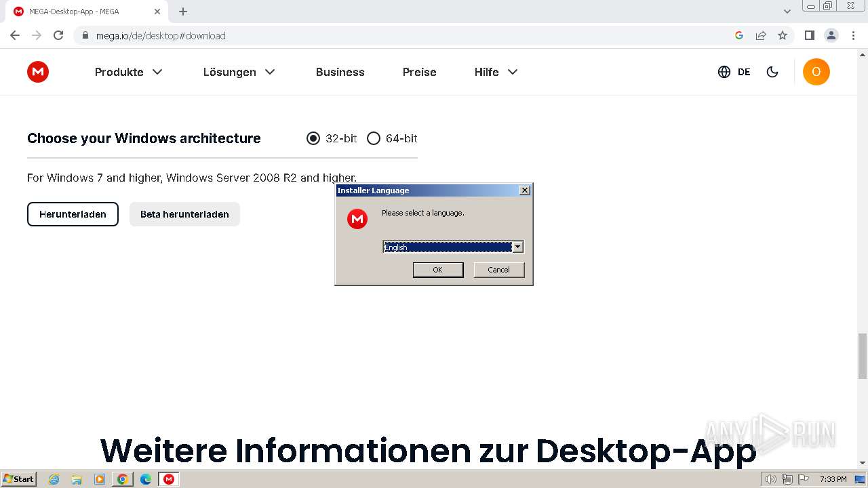Screen dimensions: 868x488
Task: Share this page icon
Action: [x=761, y=35]
